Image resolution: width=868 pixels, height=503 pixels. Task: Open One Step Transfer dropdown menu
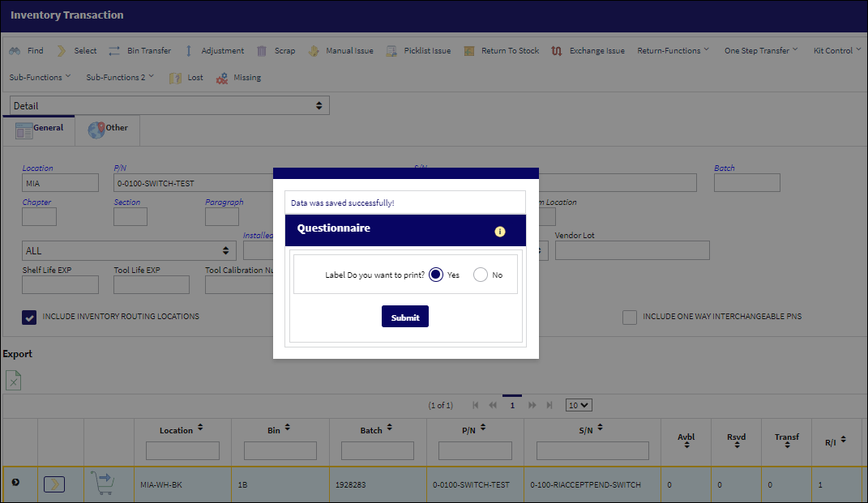[761, 50]
